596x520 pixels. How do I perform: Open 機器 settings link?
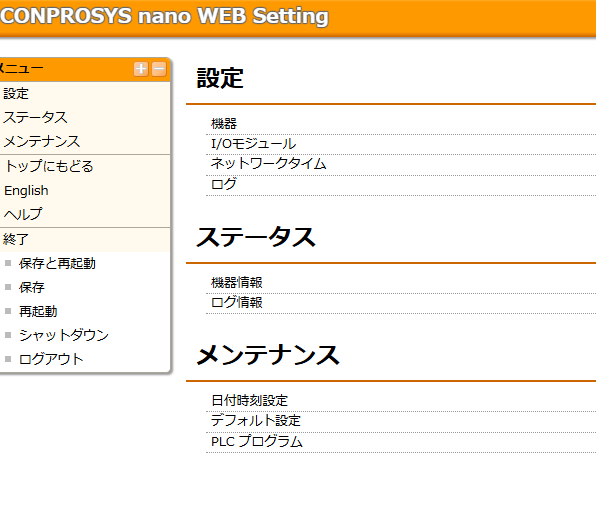[224, 124]
